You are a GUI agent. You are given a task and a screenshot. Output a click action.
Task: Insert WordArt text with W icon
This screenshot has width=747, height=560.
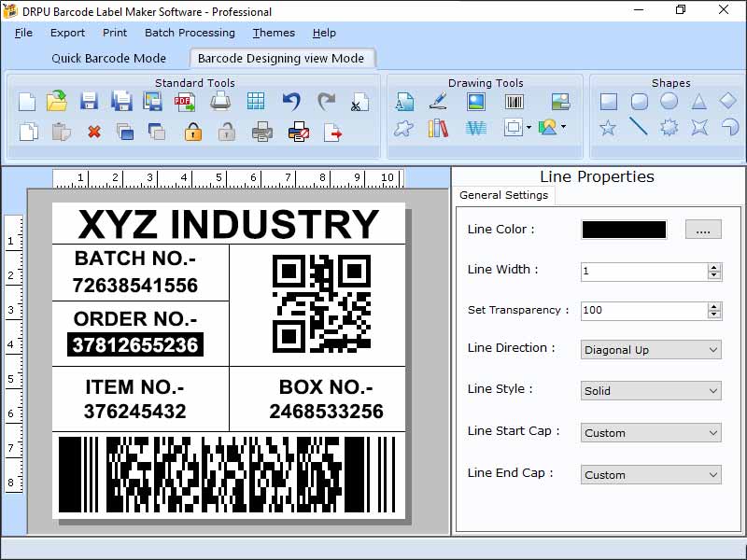476,128
